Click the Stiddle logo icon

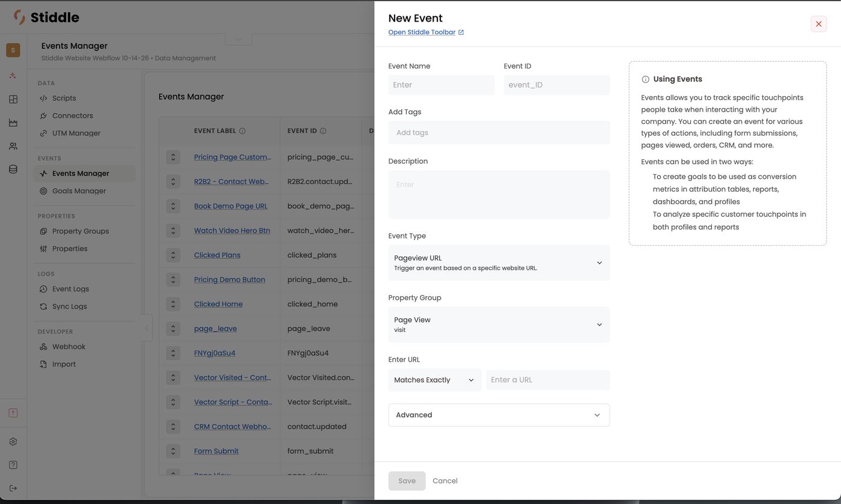point(19,17)
